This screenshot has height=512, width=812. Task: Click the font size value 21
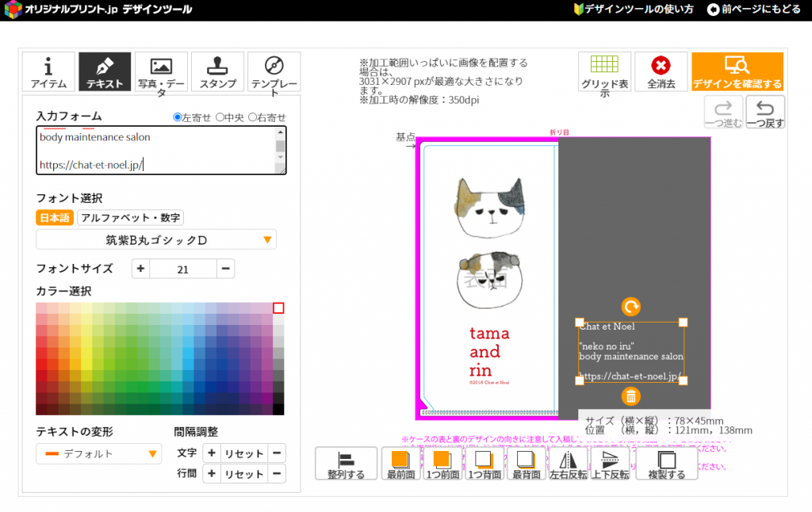[183, 269]
